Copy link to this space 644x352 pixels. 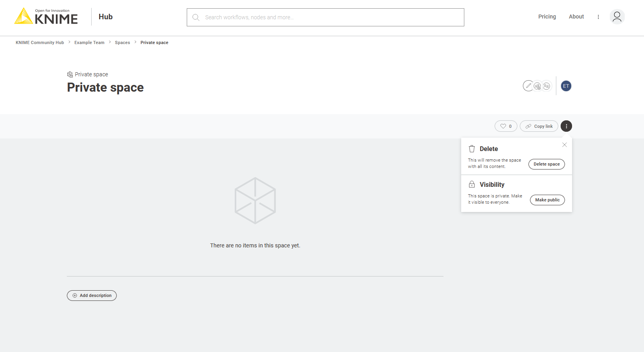pos(539,126)
